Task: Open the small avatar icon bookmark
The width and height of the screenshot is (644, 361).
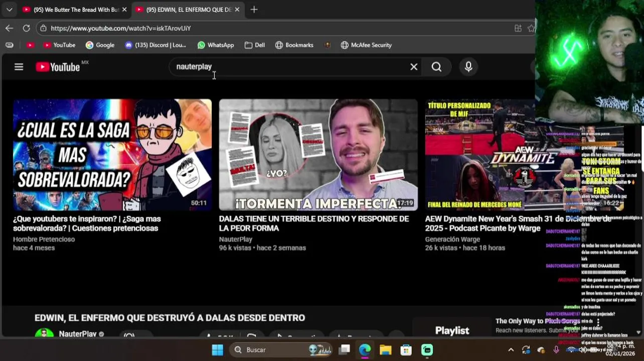Action: tap(328, 45)
